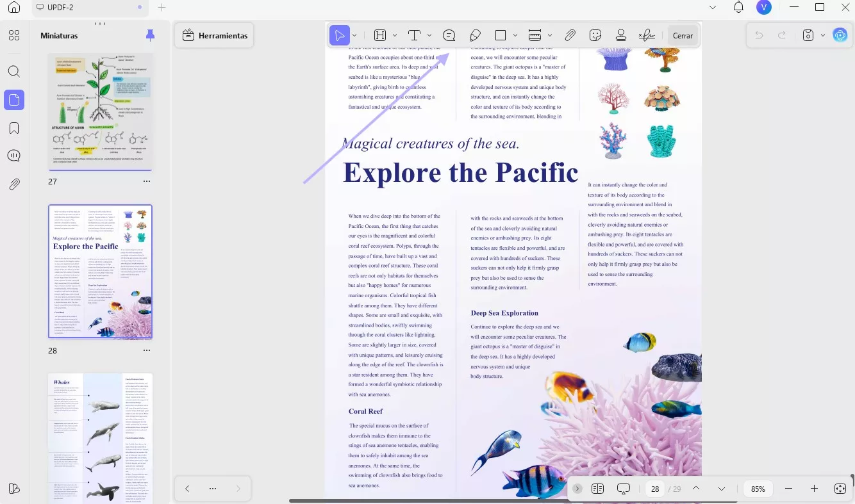Image resolution: width=855 pixels, height=504 pixels.
Task: Click the fit page icon
Action: pyautogui.click(x=840, y=489)
